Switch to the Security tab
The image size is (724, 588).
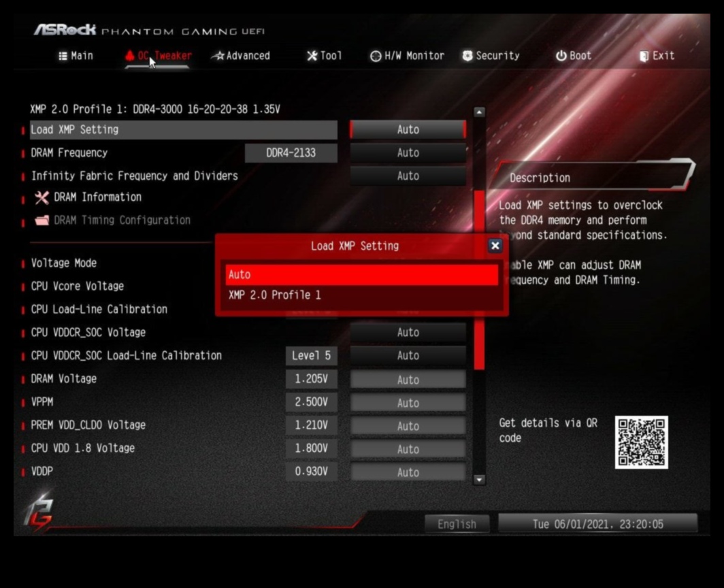click(x=491, y=56)
